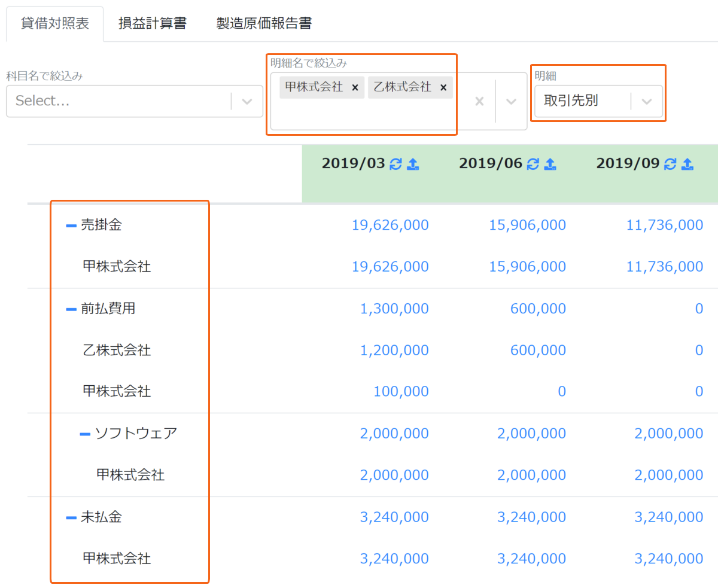Click ソフトウェア 2019/03 total 2,000,000

(x=394, y=433)
